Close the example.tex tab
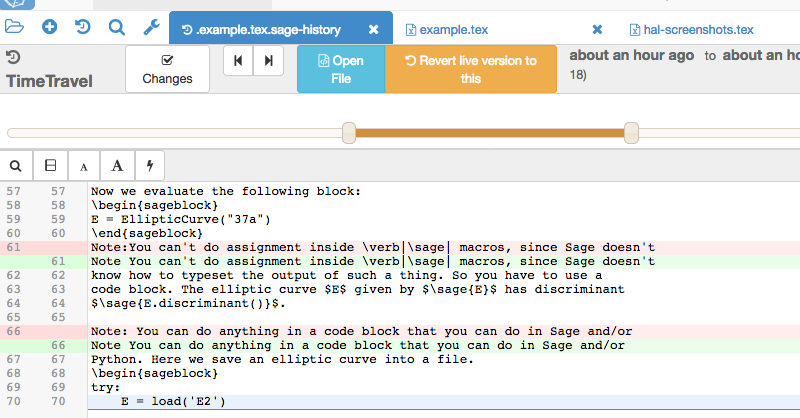800x418 pixels. pos(597,30)
